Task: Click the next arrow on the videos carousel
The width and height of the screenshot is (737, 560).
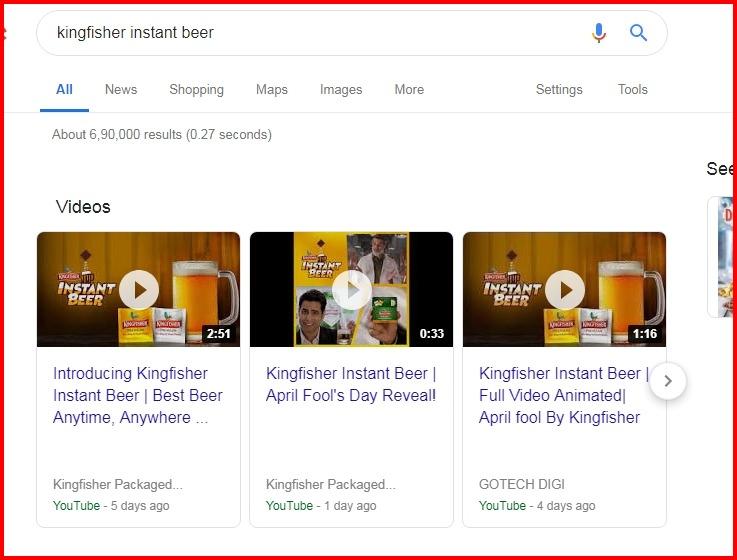Action: (x=668, y=381)
